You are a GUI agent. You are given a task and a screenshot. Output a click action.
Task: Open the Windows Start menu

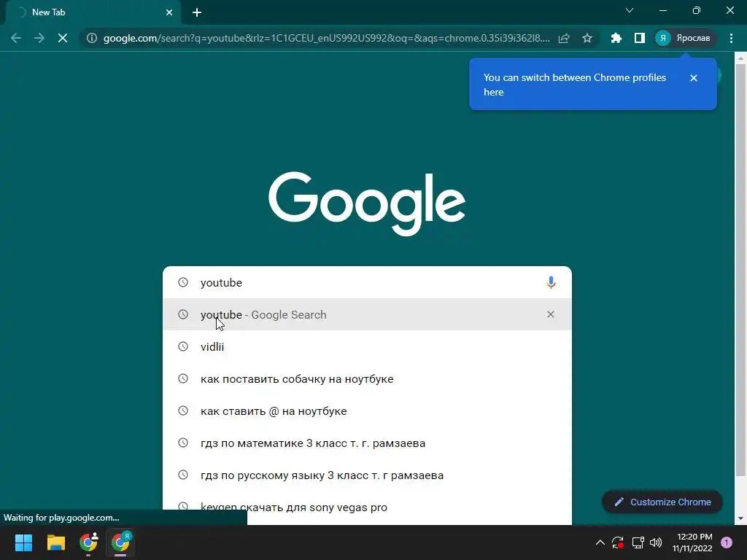pos(23,542)
